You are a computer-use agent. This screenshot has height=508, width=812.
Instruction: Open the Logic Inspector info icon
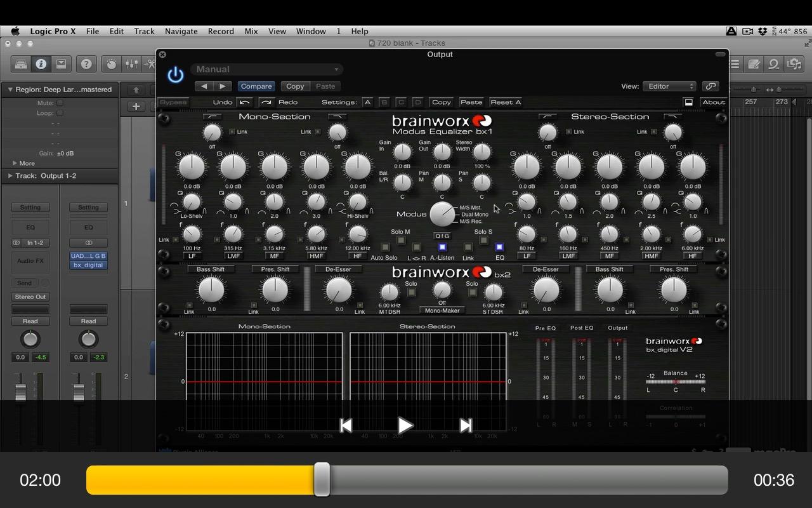(41, 64)
